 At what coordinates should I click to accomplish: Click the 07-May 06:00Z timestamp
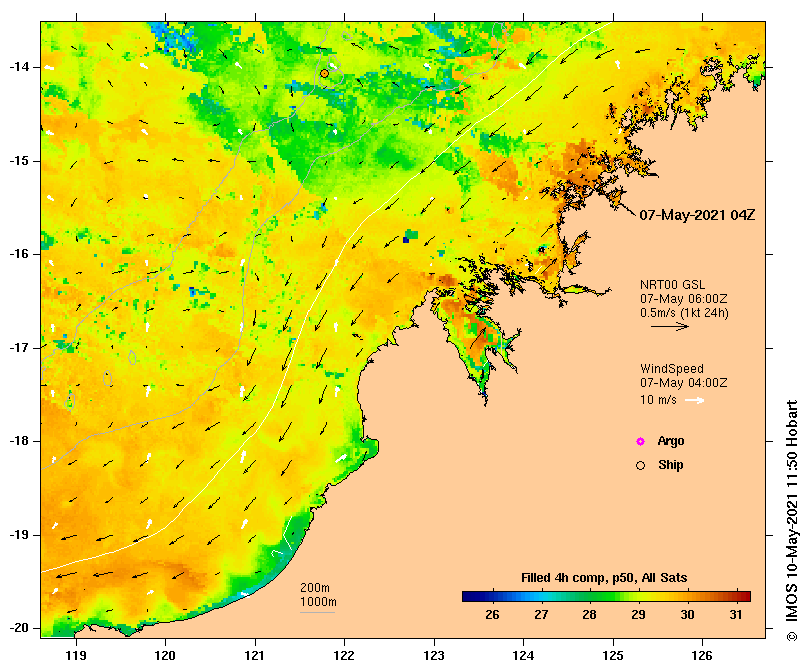pos(684,298)
